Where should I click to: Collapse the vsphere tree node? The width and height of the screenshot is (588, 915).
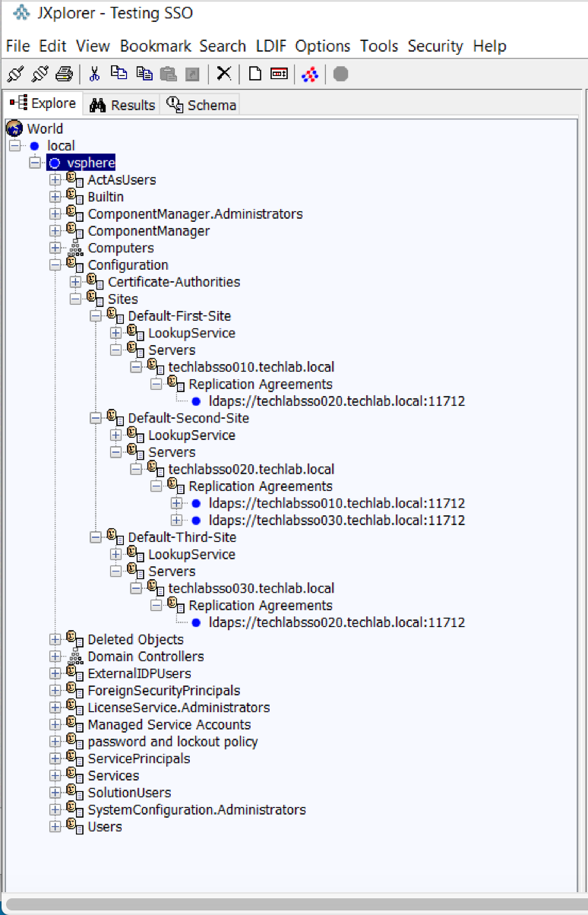coord(35,163)
